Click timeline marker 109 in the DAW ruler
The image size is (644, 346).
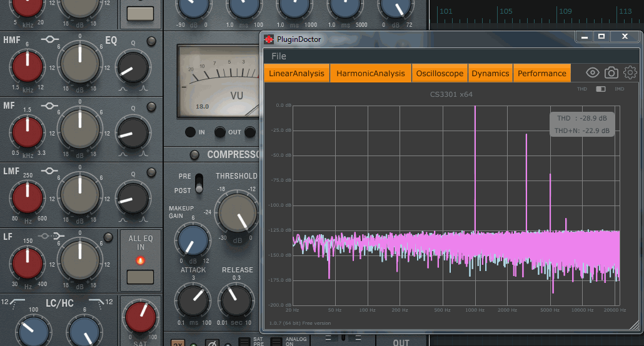click(566, 11)
